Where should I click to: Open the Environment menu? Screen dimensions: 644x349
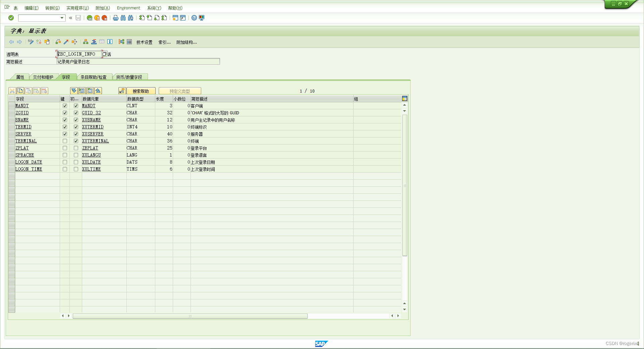128,8
